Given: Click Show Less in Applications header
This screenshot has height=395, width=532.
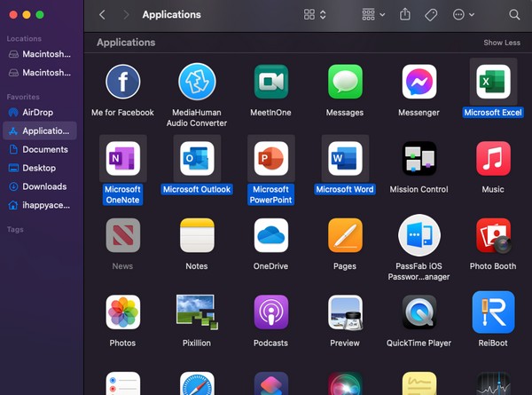Looking at the screenshot, I should click(x=502, y=43).
